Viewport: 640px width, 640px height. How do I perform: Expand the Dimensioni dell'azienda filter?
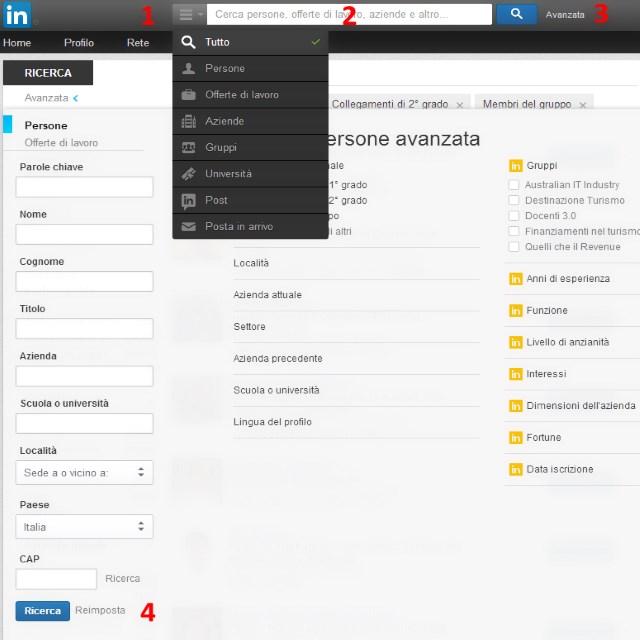581,406
